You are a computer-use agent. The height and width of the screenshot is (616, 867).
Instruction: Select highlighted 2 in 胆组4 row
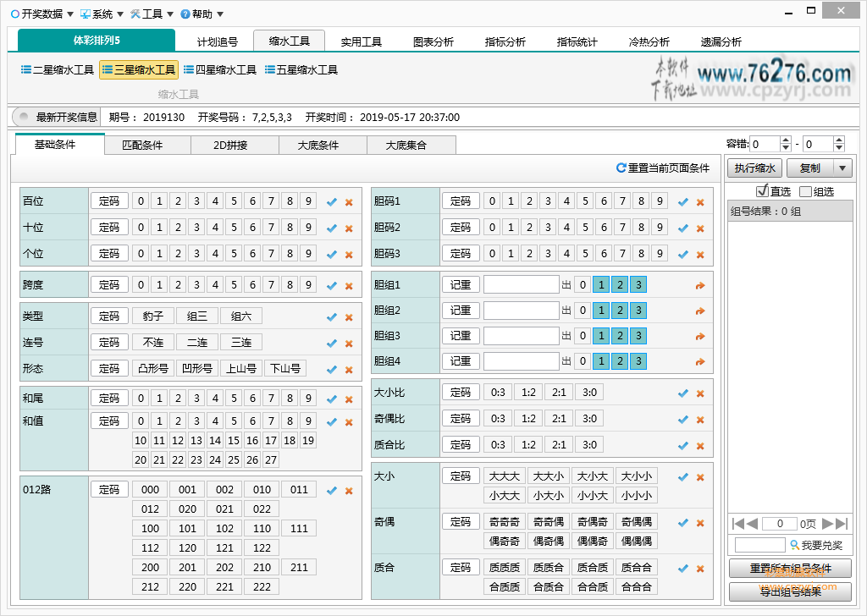point(620,360)
